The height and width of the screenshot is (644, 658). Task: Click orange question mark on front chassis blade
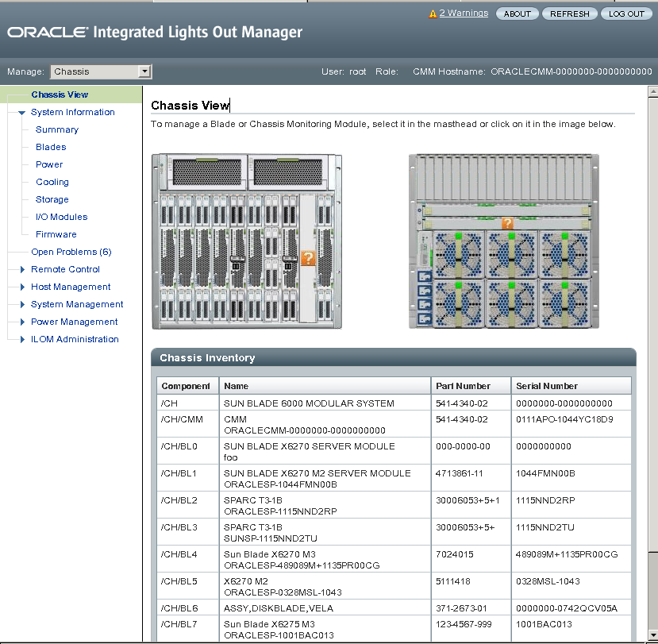click(x=309, y=257)
